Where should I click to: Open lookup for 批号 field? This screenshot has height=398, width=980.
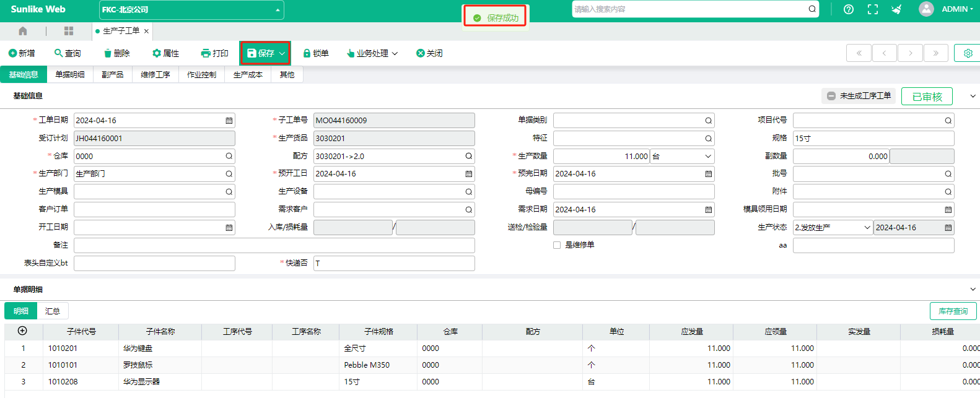[948, 174]
